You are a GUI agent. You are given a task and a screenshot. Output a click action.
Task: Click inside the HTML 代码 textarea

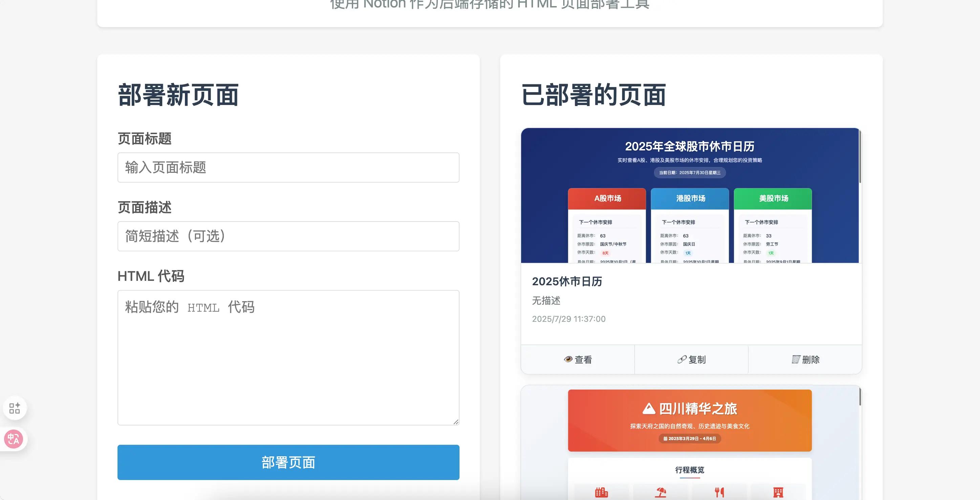pos(288,358)
